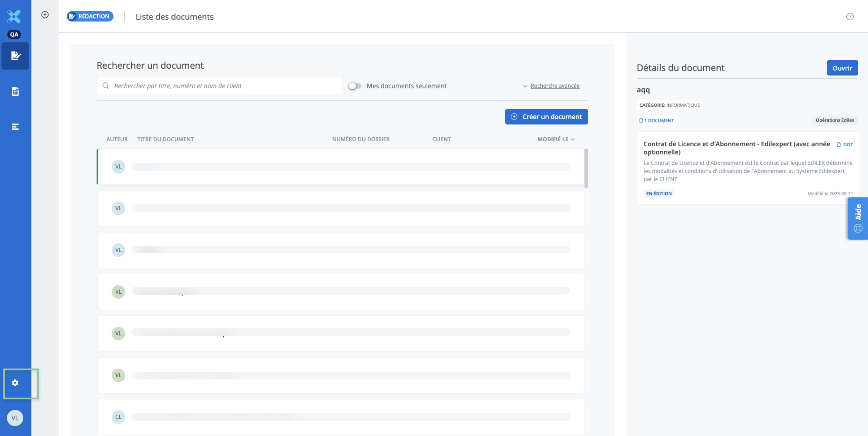This screenshot has height=436, width=868.
Task: Open the documents page icon in sidebar
Action: click(x=15, y=92)
